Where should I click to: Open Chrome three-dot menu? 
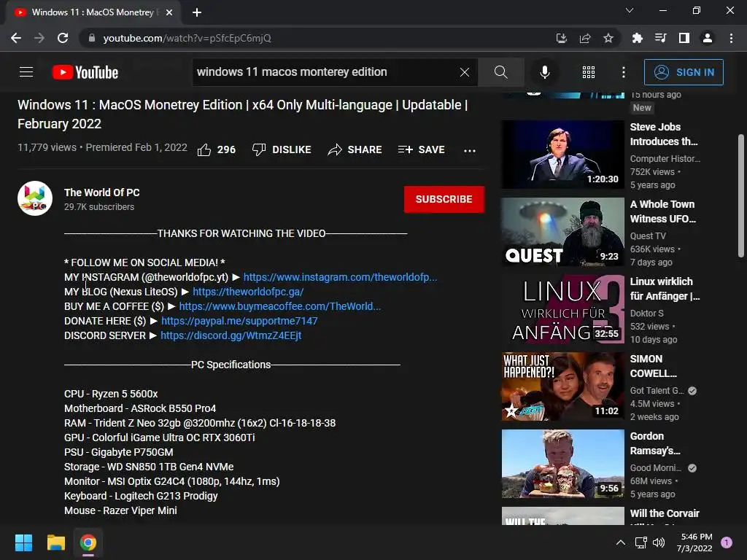point(731,38)
